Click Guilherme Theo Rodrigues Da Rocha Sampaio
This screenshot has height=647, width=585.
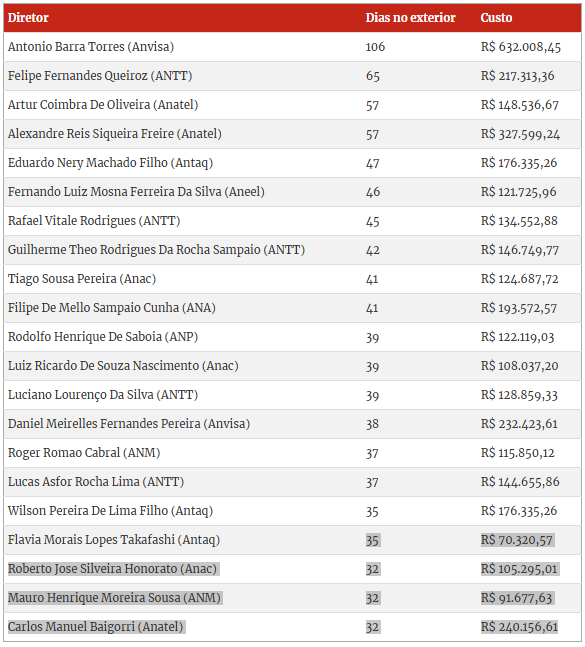click(x=134, y=250)
